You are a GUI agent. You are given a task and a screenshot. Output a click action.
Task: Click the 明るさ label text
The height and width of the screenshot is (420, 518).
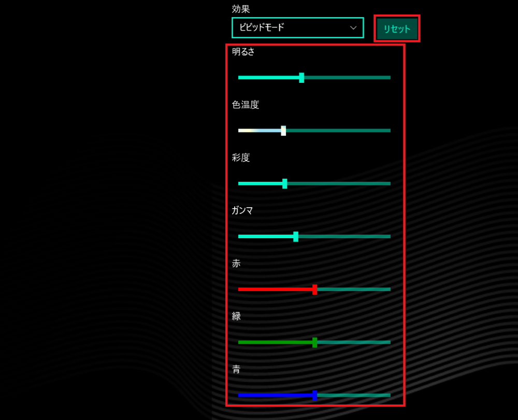(243, 51)
